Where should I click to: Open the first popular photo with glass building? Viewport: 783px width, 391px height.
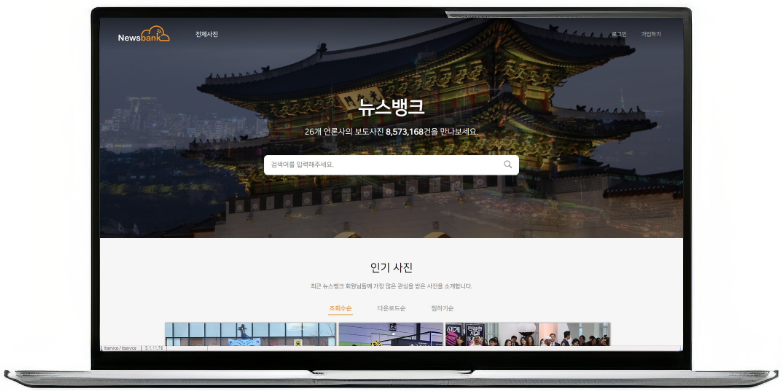251,334
